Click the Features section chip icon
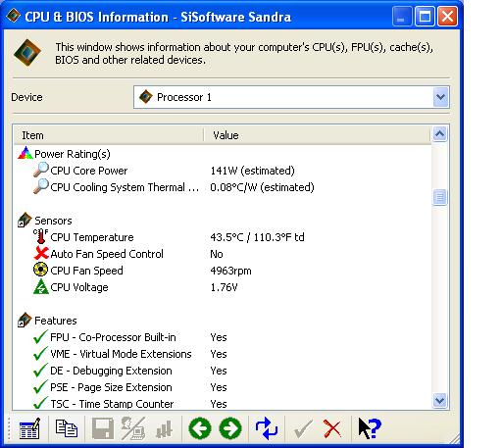Image resolution: width=502 pixels, height=448 pixels. tap(25, 320)
